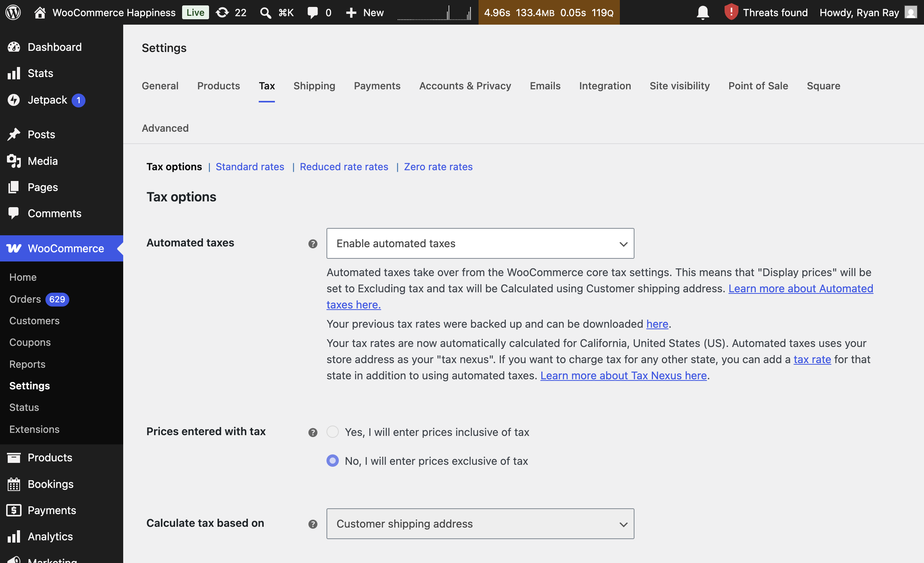
Task: Open the Standard rates link
Action: (x=250, y=167)
